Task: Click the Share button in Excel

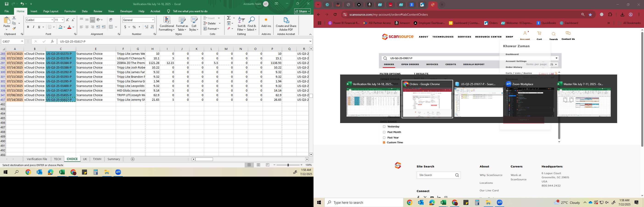Action: [x=302, y=11]
